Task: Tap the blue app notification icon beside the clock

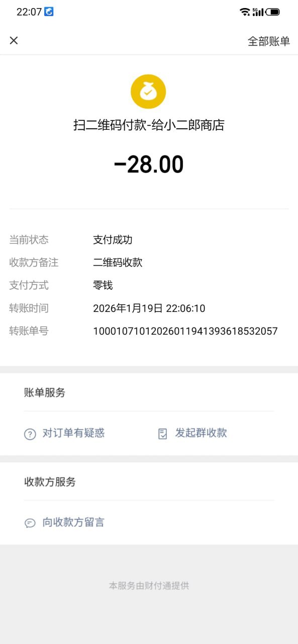Action: (x=49, y=11)
